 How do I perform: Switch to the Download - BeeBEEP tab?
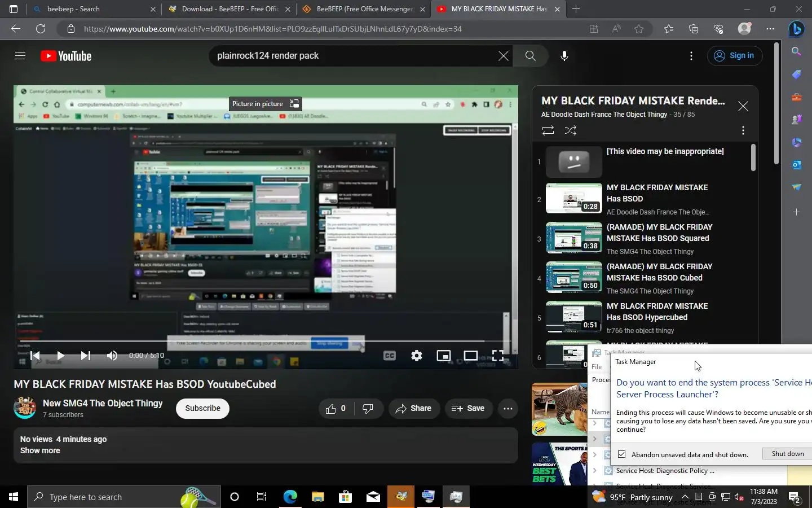pos(230,9)
